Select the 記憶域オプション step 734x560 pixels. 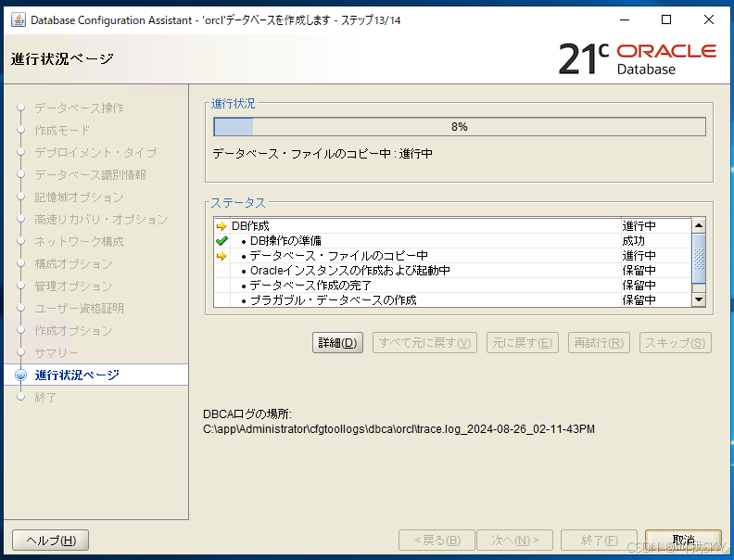79,197
